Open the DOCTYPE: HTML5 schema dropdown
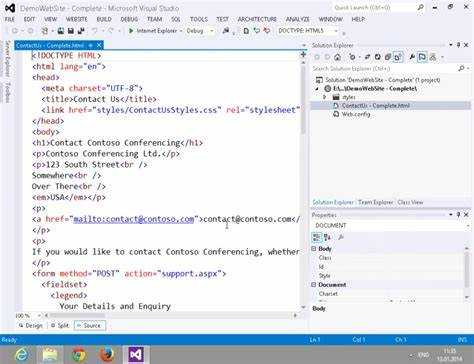Viewport: 474px width, 364px height. coord(336,31)
